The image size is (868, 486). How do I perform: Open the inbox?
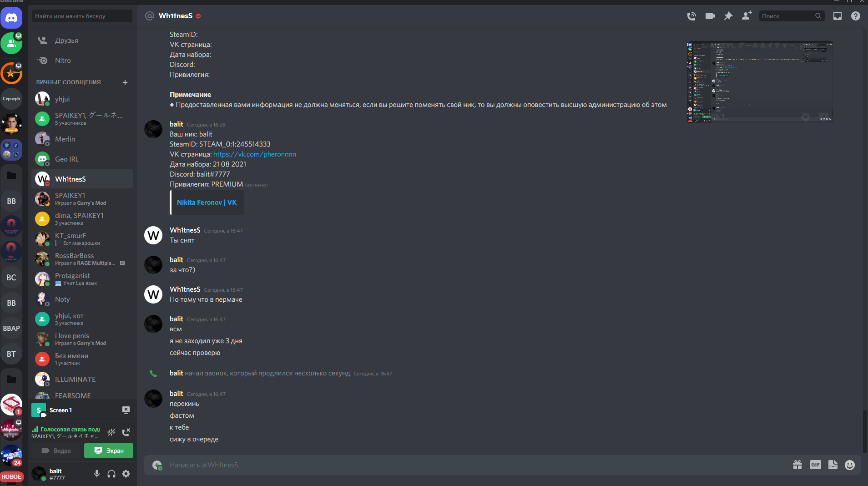click(837, 16)
